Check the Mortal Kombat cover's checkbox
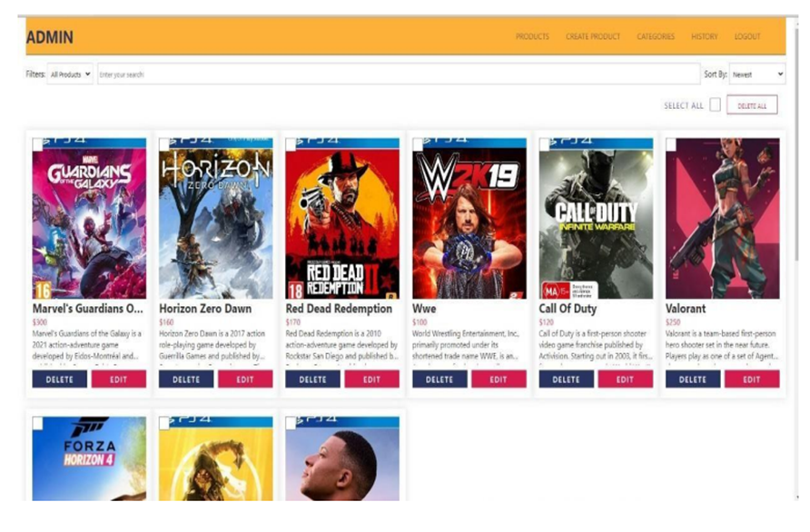This screenshot has height=532, width=810. pos(164,423)
